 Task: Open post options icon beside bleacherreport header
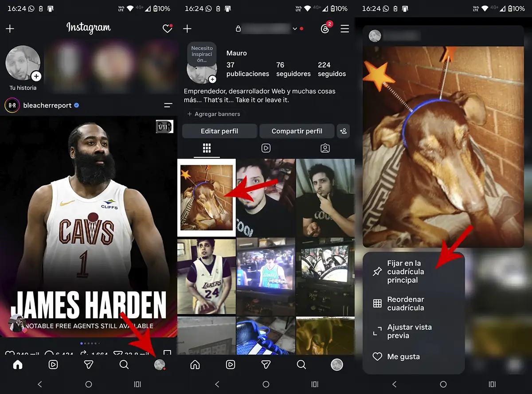(168, 105)
